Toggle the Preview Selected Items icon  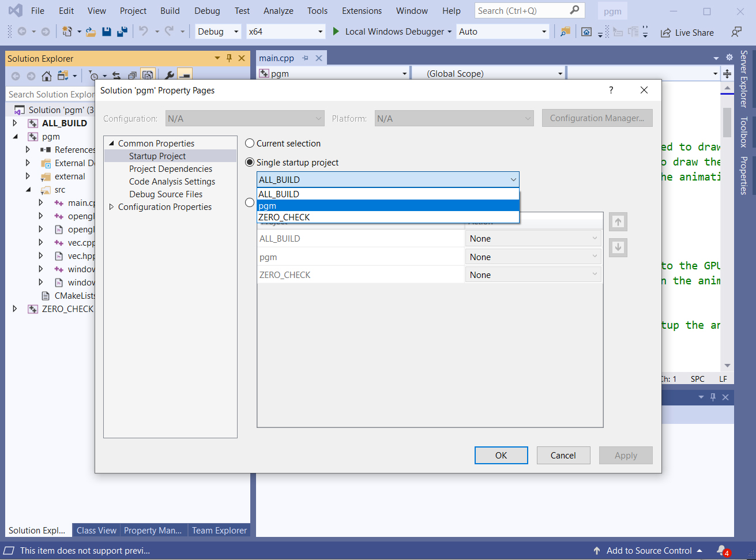tap(185, 75)
